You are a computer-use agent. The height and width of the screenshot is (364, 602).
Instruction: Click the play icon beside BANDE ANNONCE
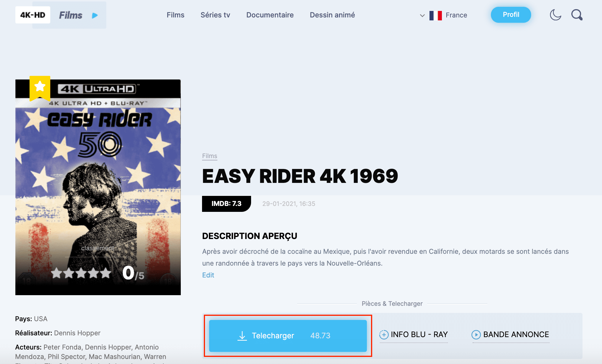[476, 335]
